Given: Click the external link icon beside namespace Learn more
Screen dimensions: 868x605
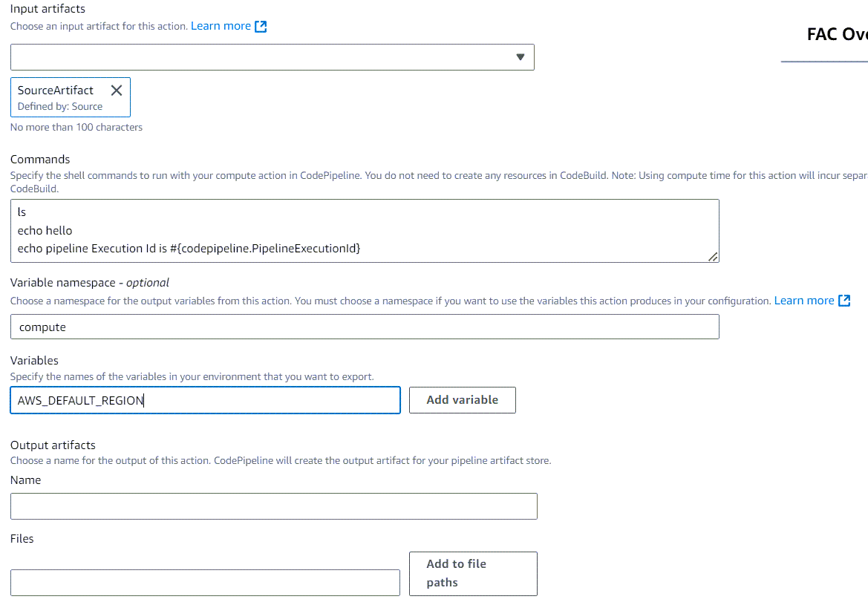Looking at the screenshot, I should tap(844, 300).
